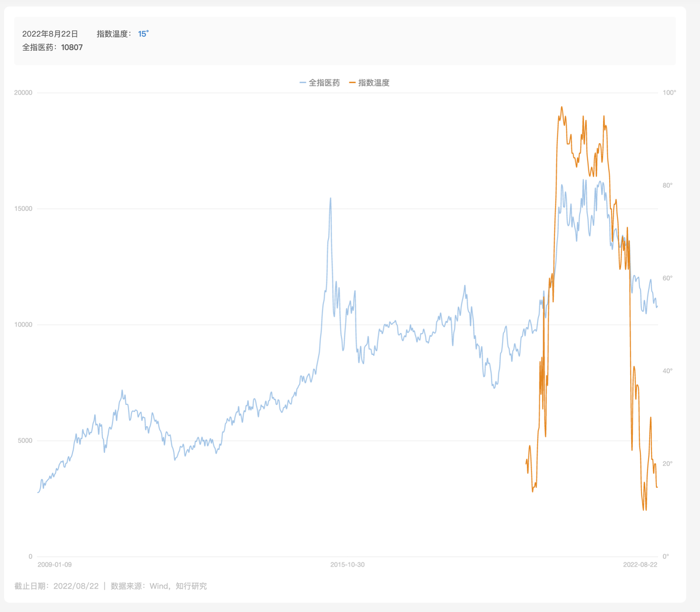The image size is (700, 612).
Task: Click the 60° right axis label
Action: pos(668,278)
